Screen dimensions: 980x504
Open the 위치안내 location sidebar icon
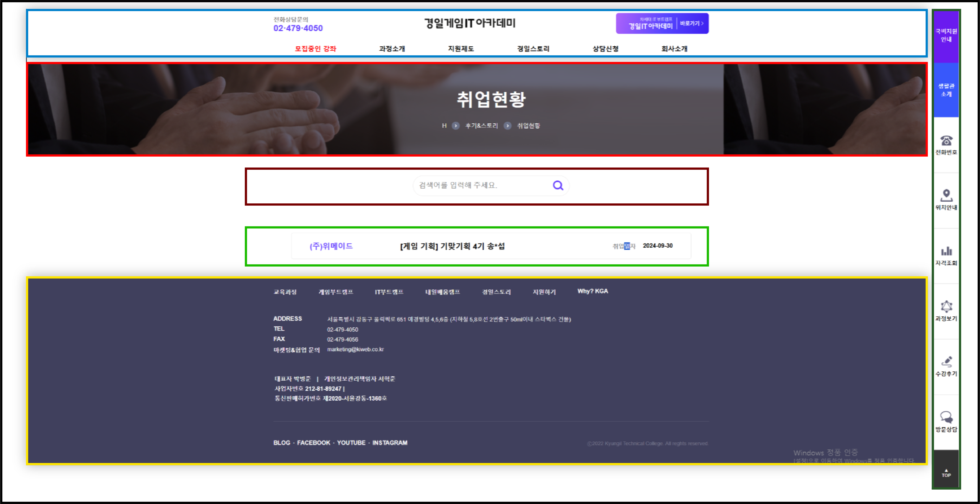pyautogui.click(x=946, y=200)
